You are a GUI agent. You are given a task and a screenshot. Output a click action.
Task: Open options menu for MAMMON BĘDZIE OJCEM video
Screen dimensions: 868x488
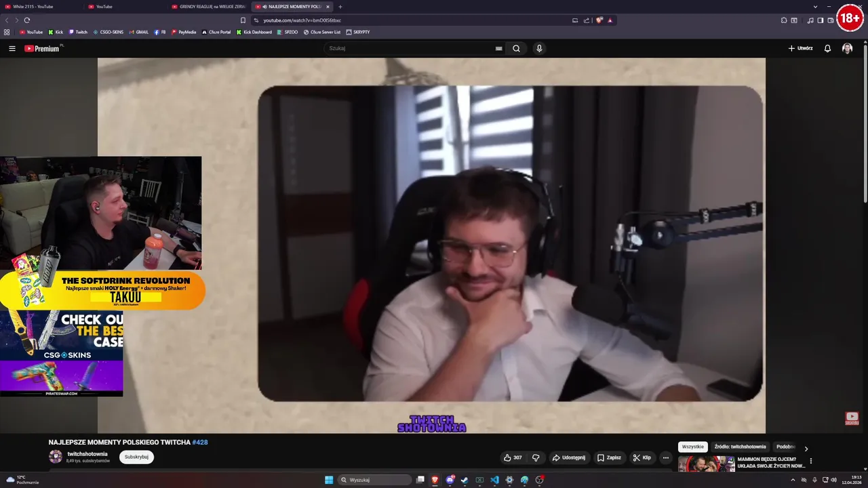coord(810,461)
